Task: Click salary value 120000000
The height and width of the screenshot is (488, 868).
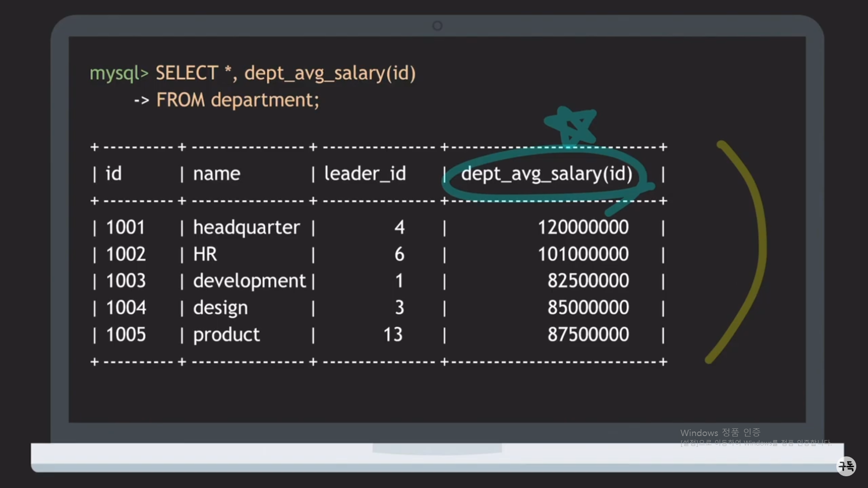Action: pos(583,227)
